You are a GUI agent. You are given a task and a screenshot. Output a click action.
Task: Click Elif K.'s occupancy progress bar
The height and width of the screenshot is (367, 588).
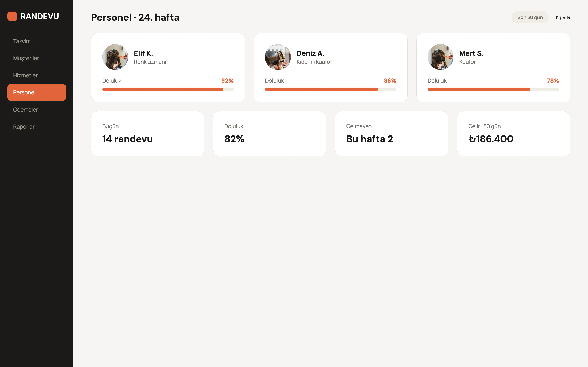pyautogui.click(x=168, y=89)
